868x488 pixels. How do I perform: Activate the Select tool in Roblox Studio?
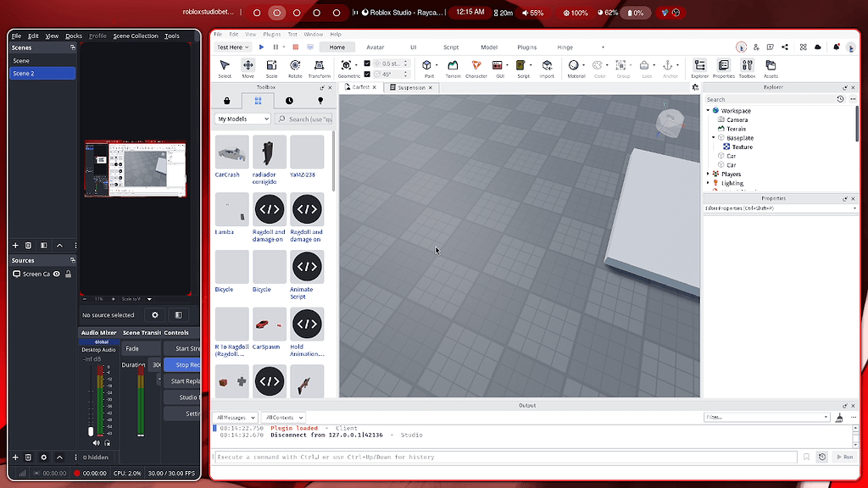coord(224,69)
